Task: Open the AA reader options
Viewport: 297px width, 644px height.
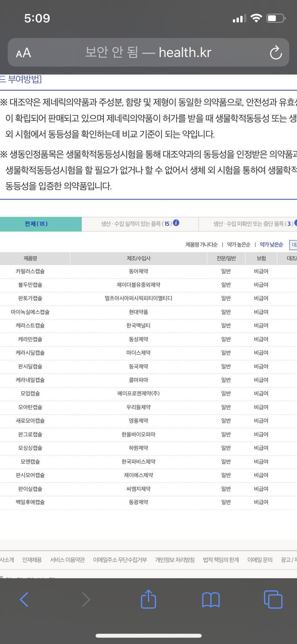Action: click(x=23, y=53)
